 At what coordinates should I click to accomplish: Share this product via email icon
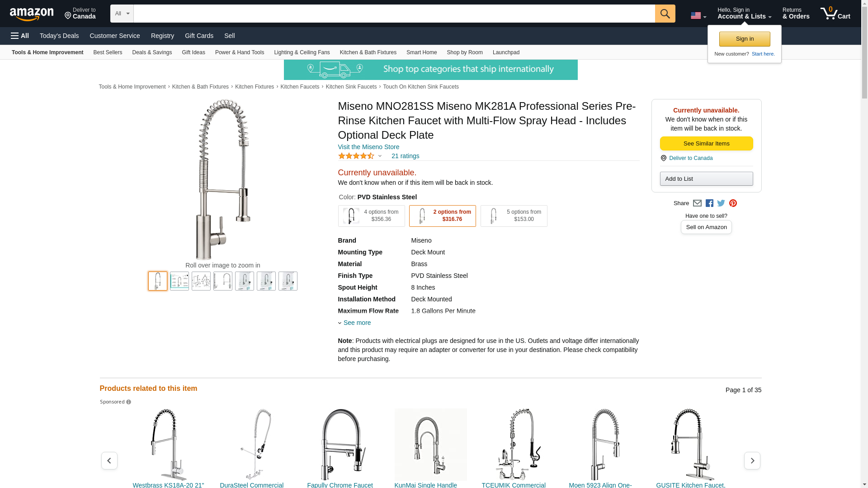point(697,203)
